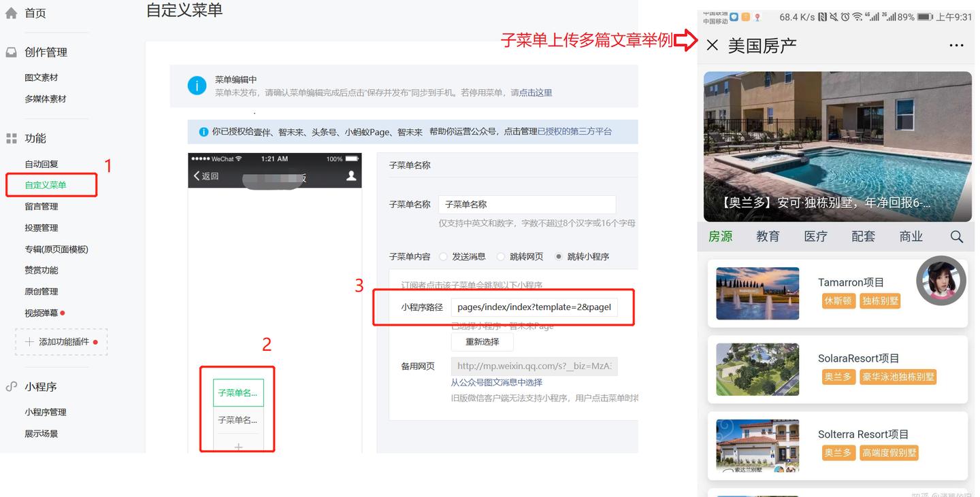Image resolution: width=980 pixels, height=497 pixels.
Task: Click the blue info icon for 菜单编辑中
Action: tap(197, 86)
